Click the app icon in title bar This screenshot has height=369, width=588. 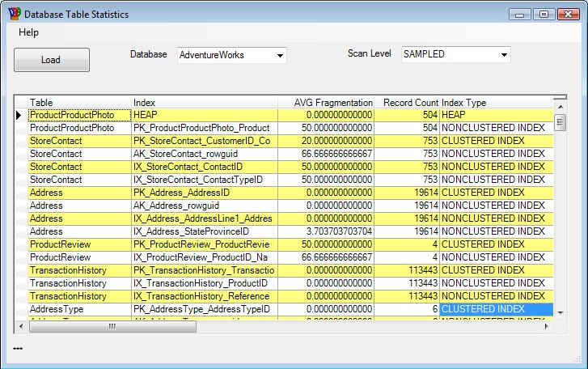point(15,14)
